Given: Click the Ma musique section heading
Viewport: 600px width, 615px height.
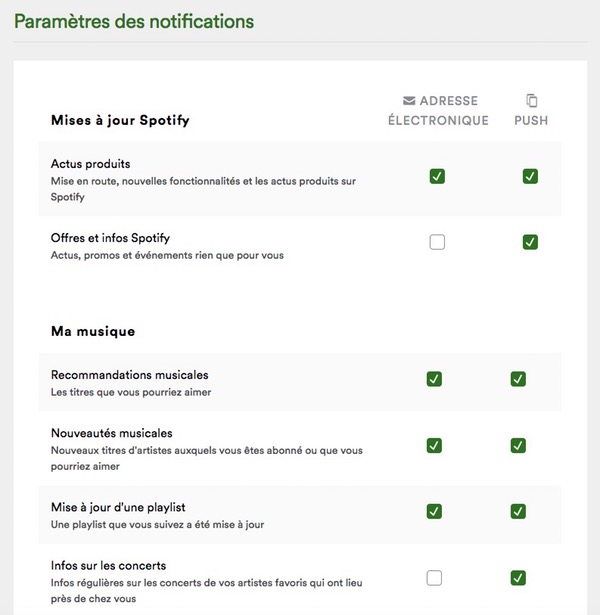Looking at the screenshot, I should pos(93,331).
